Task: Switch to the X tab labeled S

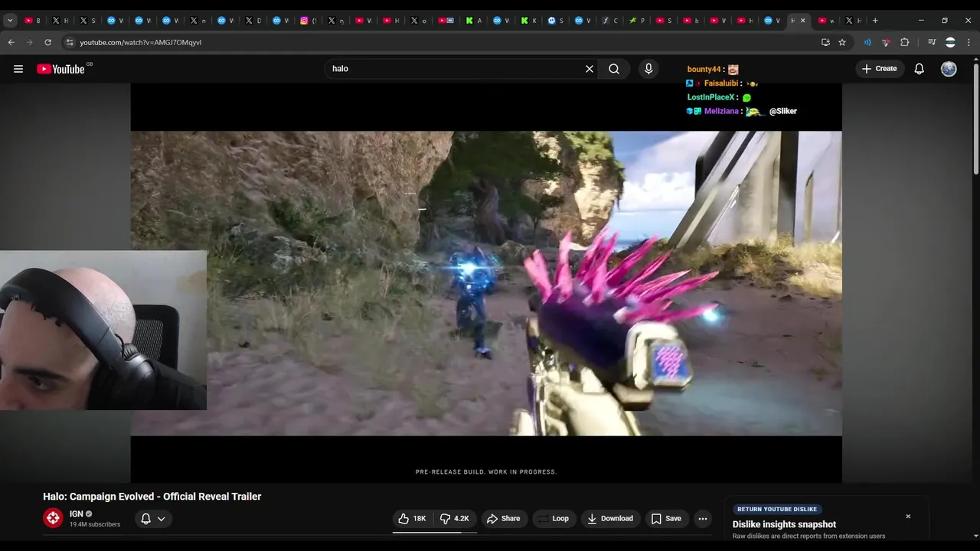Action: [x=87, y=21]
